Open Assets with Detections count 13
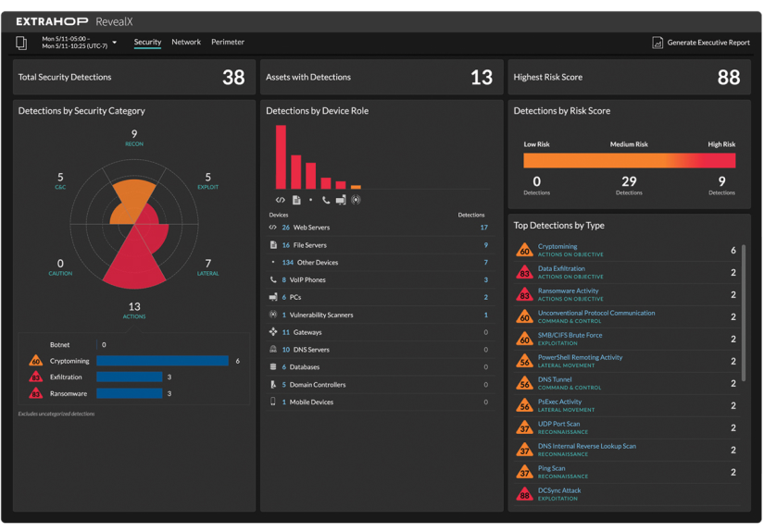Image resolution: width=764 pixels, height=532 pixels. point(482,78)
